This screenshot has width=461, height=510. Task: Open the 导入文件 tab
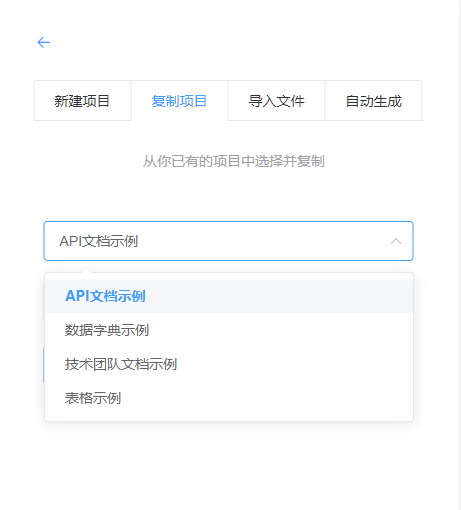click(x=276, y=101)
